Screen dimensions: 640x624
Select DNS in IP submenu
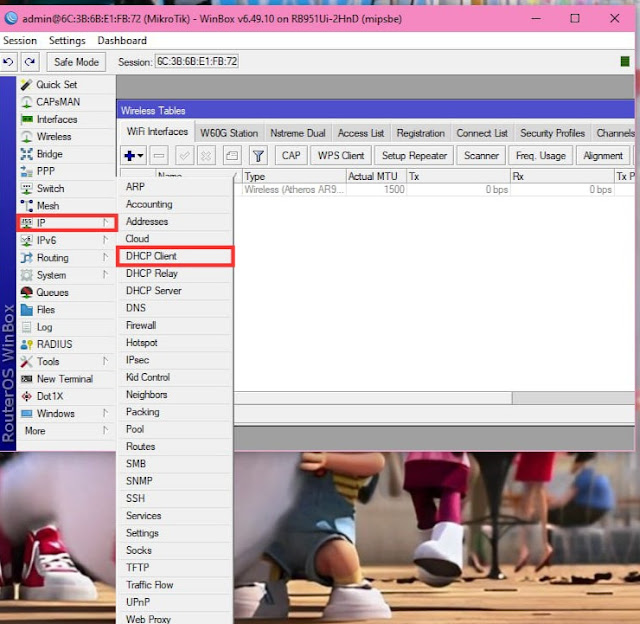click(175, 308)
